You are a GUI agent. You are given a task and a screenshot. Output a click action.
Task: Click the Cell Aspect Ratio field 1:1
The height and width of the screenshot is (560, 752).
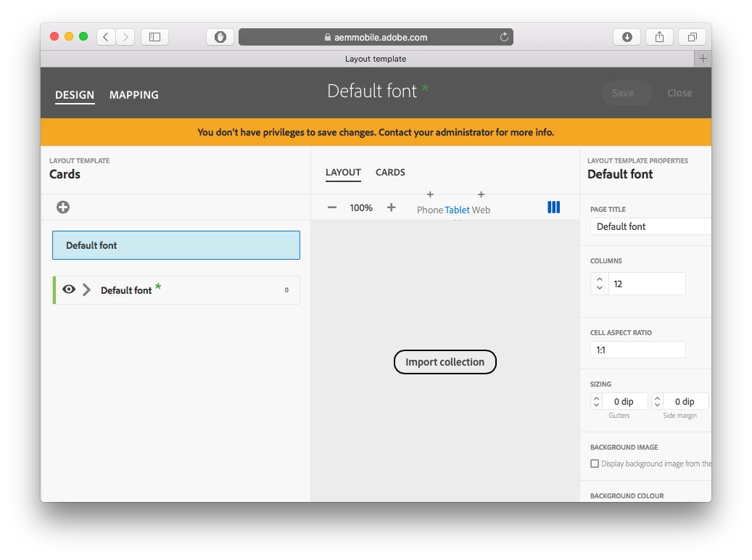[638, 350]
